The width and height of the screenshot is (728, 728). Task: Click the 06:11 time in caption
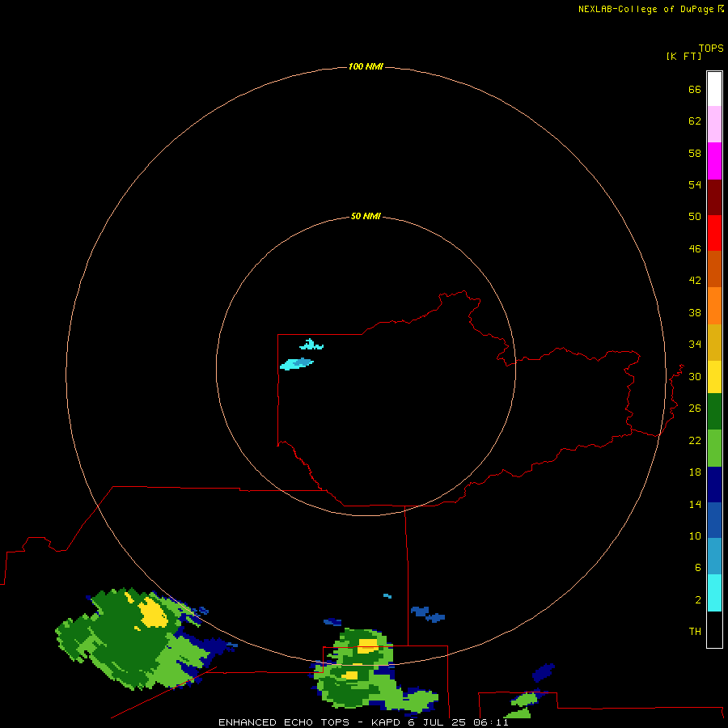491,722
